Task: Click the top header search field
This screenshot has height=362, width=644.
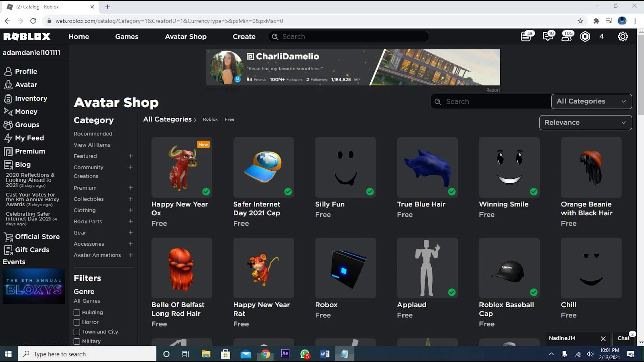Action: point(349,37)
